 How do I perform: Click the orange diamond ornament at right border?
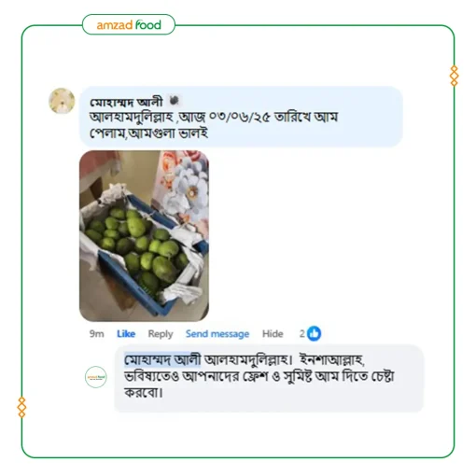(455, 76)
